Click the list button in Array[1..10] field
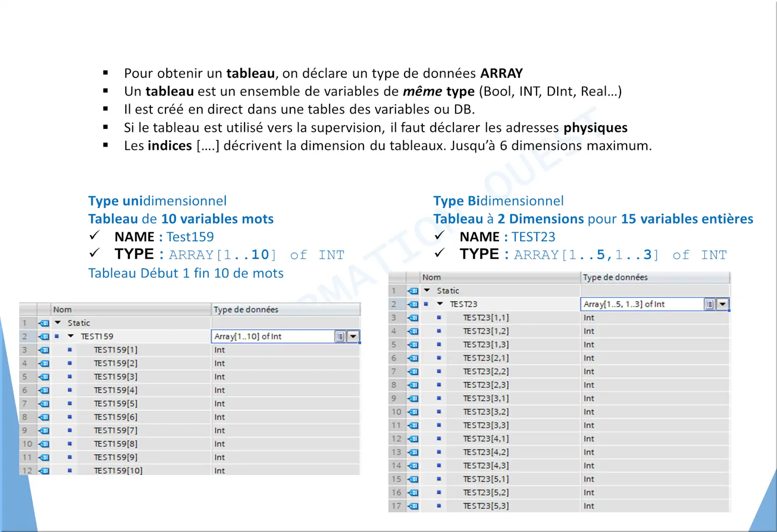Image resolution: width=777 pixels, height=532 pixels. (341, 336)
